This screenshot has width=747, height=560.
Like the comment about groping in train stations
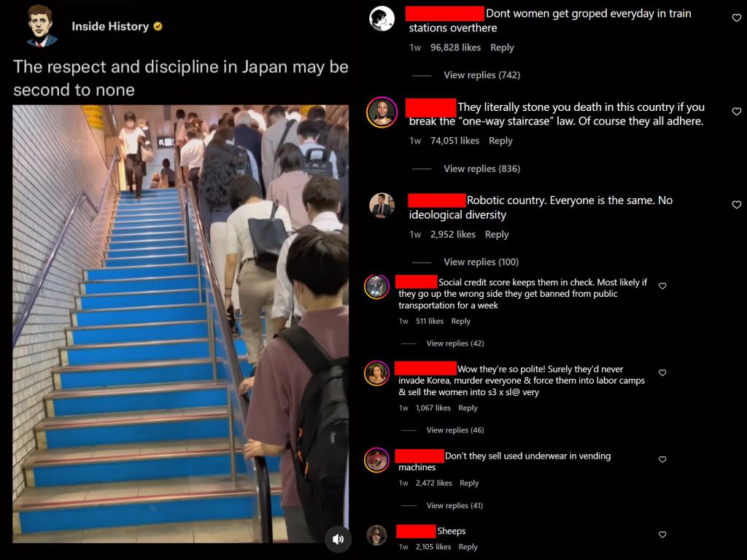point(737,18)
